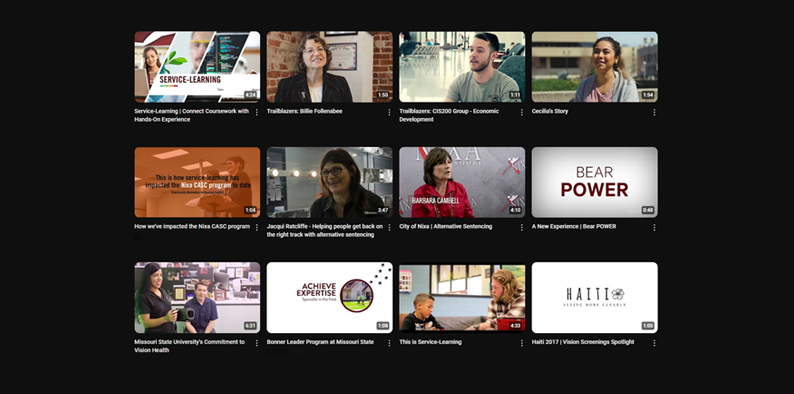
Task: Click the 1:11 duration badge
Action: (x=515, y=95)
